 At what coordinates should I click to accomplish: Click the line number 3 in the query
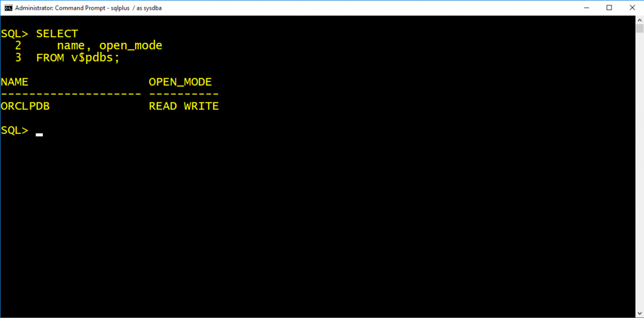[18, 58]
